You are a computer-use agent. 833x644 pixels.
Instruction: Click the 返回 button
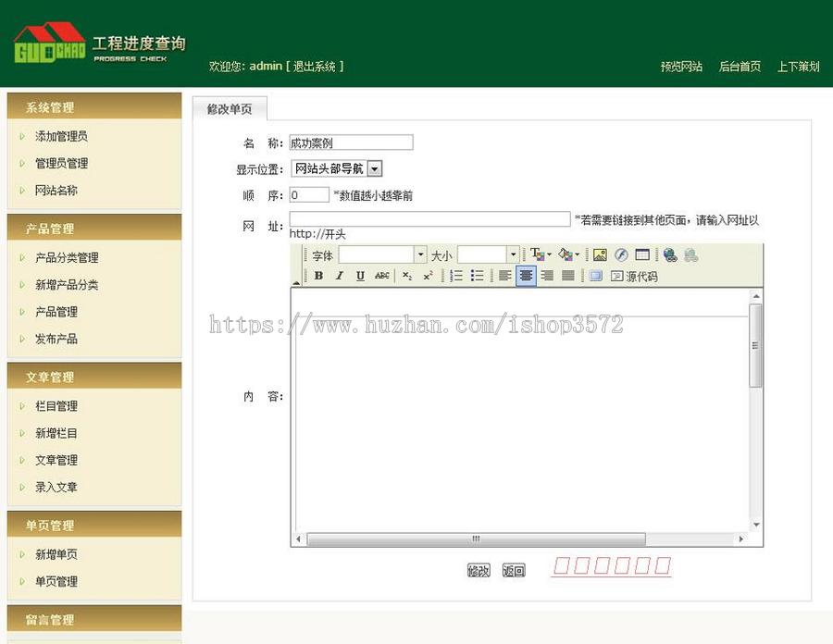click(514, 570)
